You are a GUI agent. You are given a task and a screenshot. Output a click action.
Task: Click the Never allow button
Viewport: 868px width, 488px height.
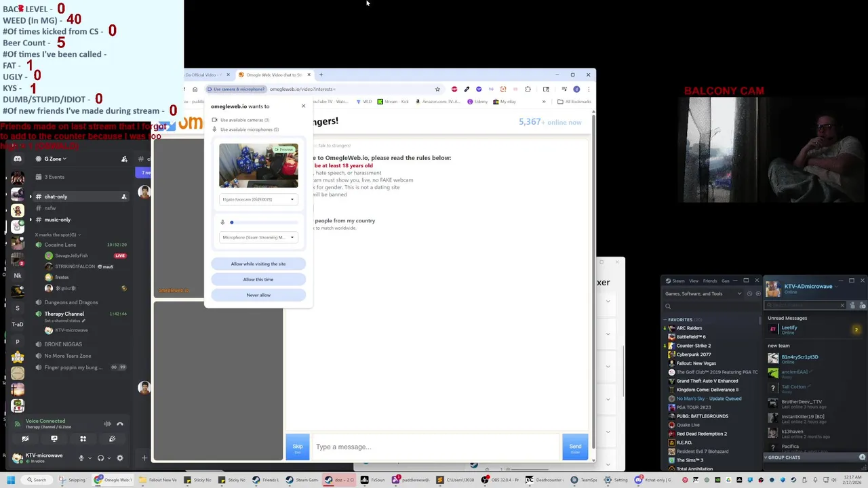tap(258, 295)
